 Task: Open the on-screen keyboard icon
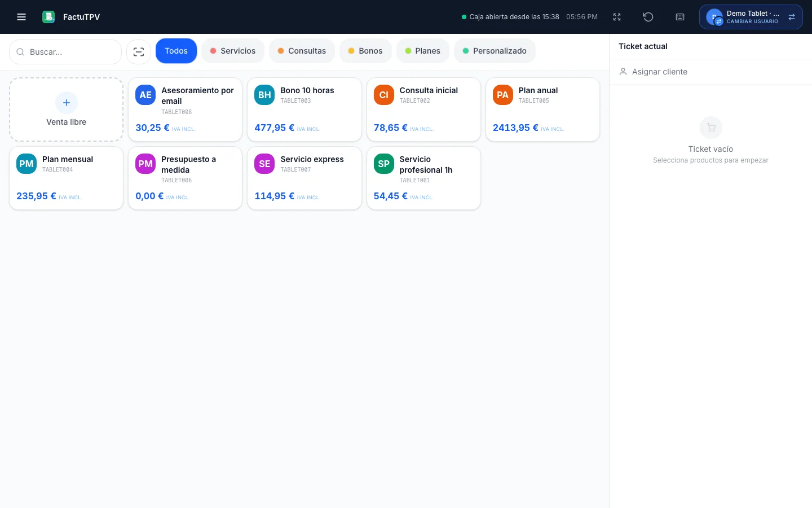pyautogui.click(x=680, y=17)
